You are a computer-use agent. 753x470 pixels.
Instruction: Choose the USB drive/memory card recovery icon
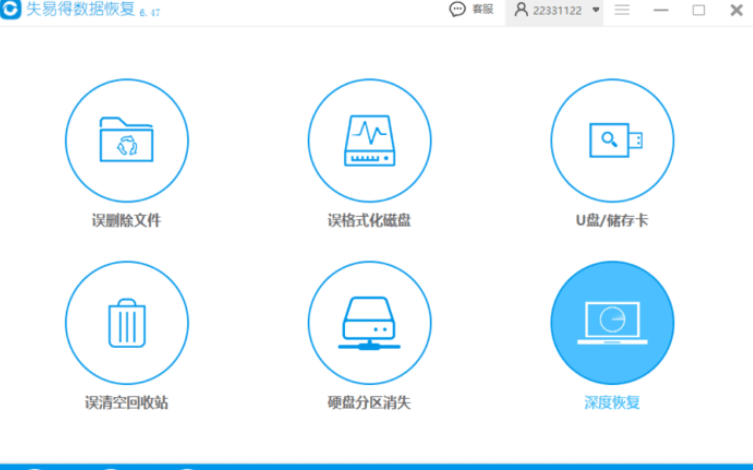(612, 141)
